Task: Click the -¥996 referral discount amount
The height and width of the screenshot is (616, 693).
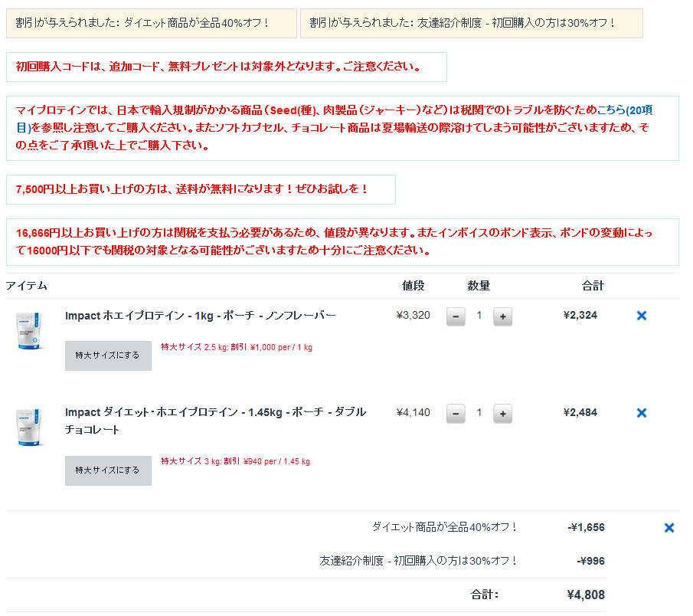Action: (x=590, y=561)
